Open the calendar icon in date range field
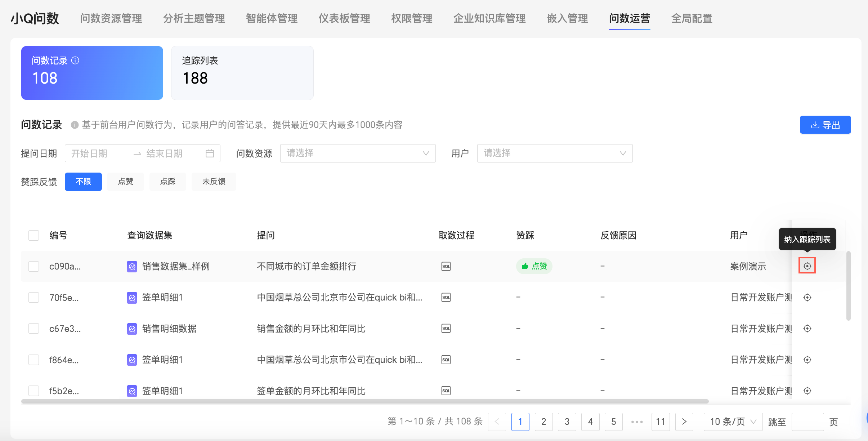Viewport: 868px width, 441px height. [210, 153]
